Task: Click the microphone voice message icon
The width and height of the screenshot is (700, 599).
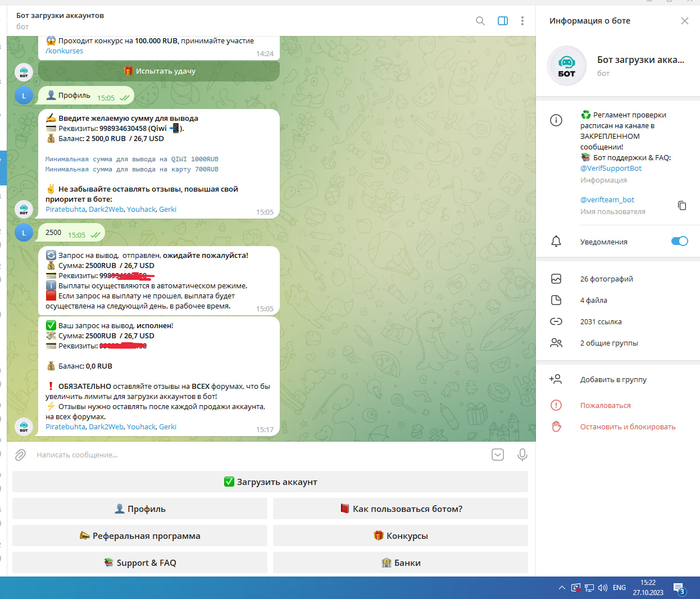Action: 522,455
